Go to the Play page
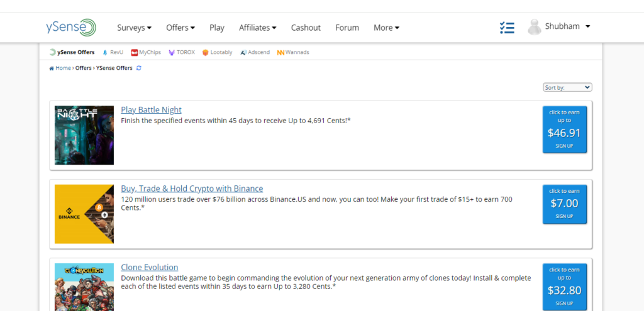This screenshot has width=644, height=311. tap(217, 28)
